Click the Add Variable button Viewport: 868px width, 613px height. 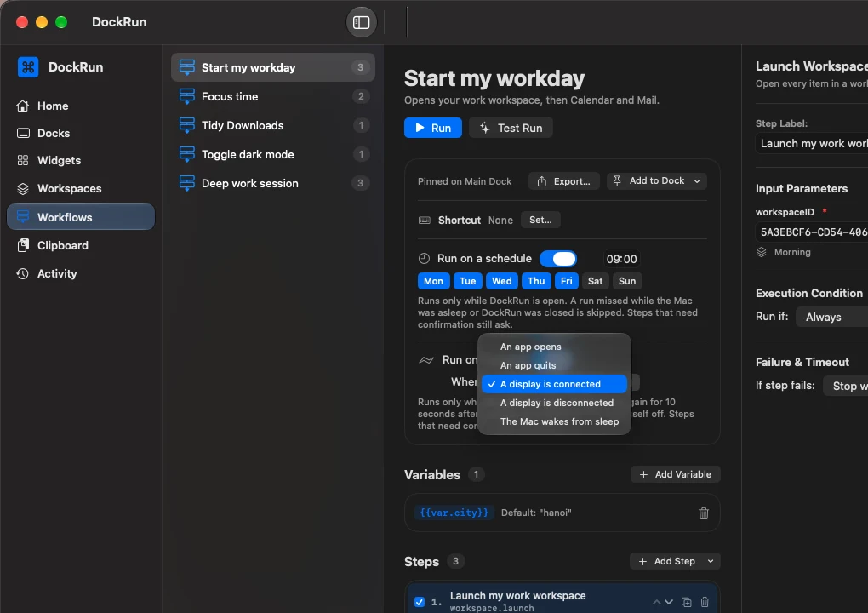676,474
